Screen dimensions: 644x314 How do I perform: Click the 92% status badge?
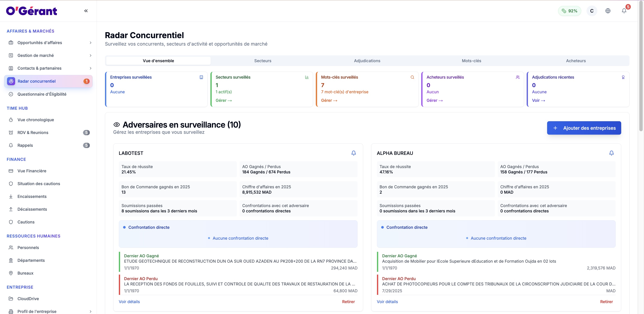(569, 11)
